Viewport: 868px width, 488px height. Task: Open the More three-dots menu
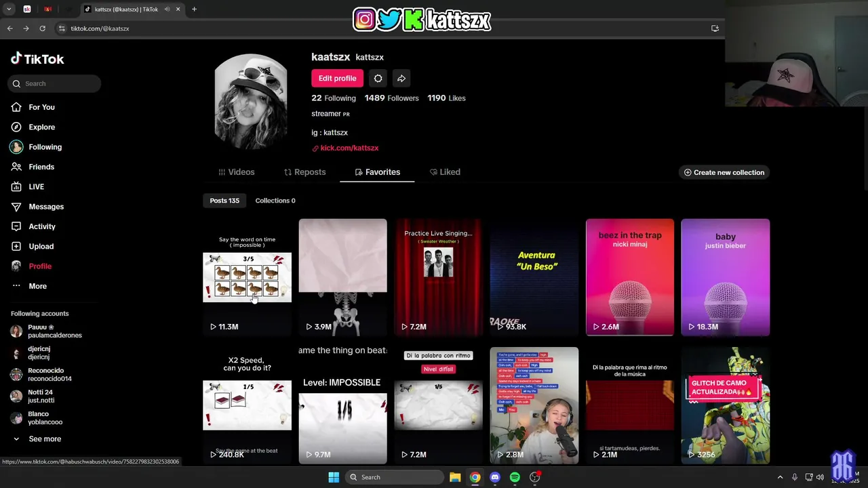[x=16, y=286]
